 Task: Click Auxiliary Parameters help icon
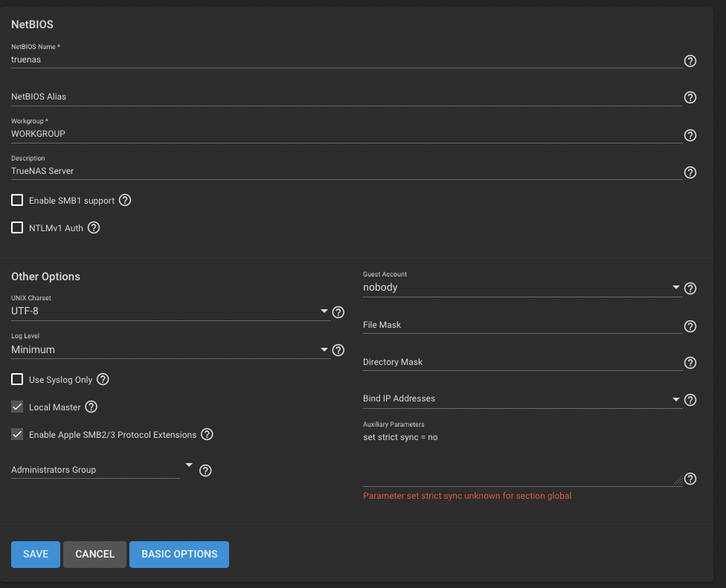(x=690, y=479)
